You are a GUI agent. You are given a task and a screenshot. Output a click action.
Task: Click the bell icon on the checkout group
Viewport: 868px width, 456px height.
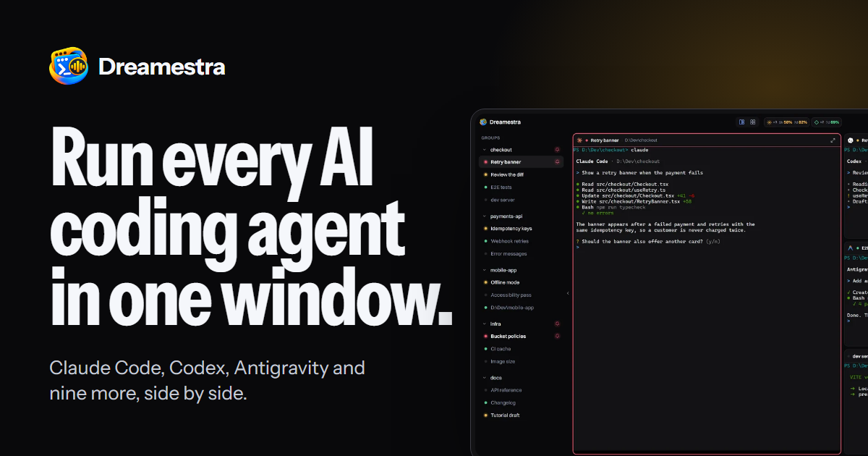(x=557, y=150)
